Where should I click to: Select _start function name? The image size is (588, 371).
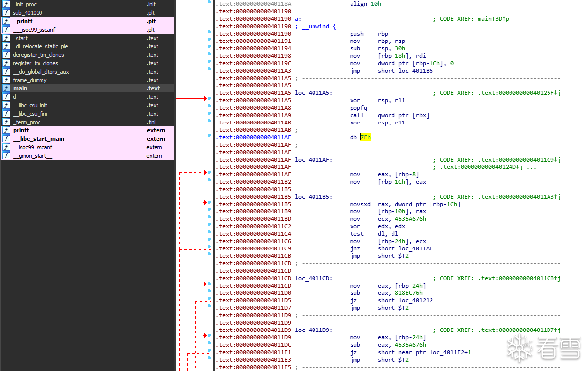click(x=20, y=38)
